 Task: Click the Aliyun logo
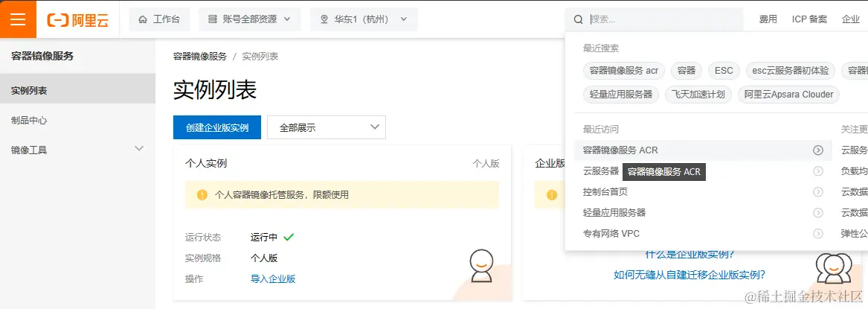pos(77,20)
